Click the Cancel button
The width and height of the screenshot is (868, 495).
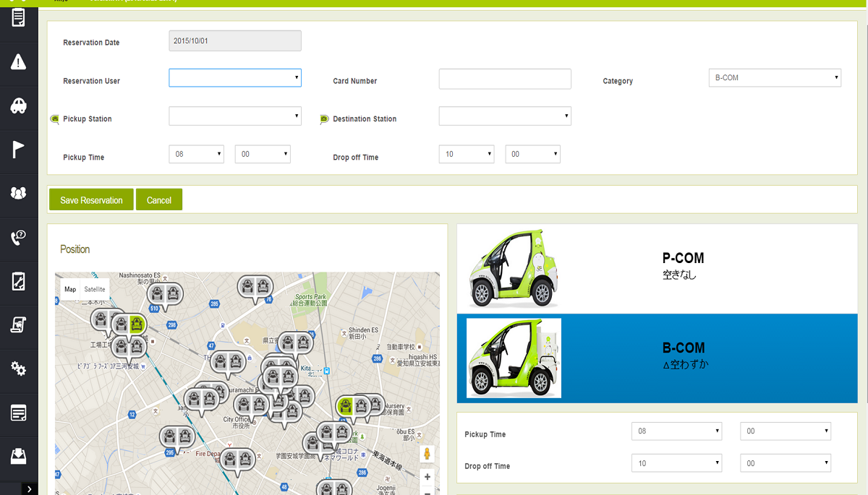point(159,200)
